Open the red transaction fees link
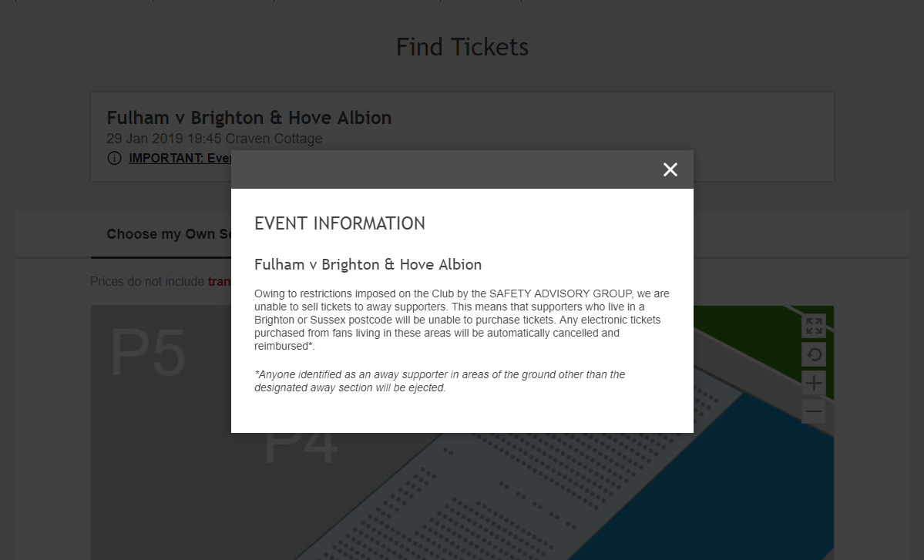Image resolution: width=924 pixels, height=560 pixels. [219, 281]
